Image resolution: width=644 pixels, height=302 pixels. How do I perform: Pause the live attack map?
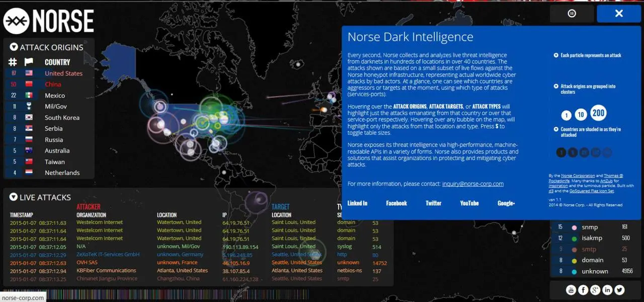572,14
